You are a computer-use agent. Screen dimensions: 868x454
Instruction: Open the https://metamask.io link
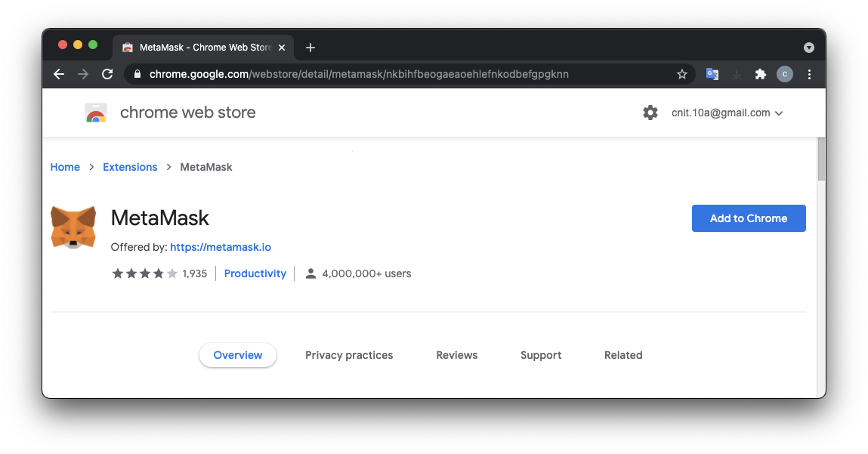click(x=221, y=247)
